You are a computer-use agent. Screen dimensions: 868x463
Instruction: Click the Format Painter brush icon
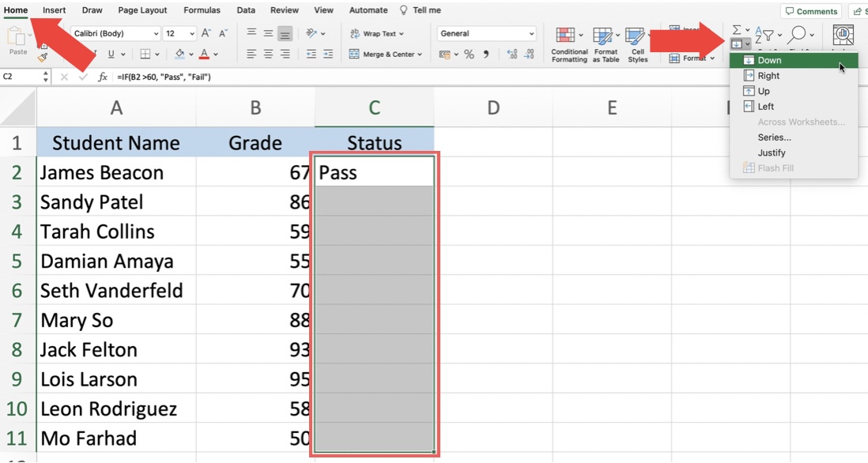pyautogui.click(x=43, y=57)
